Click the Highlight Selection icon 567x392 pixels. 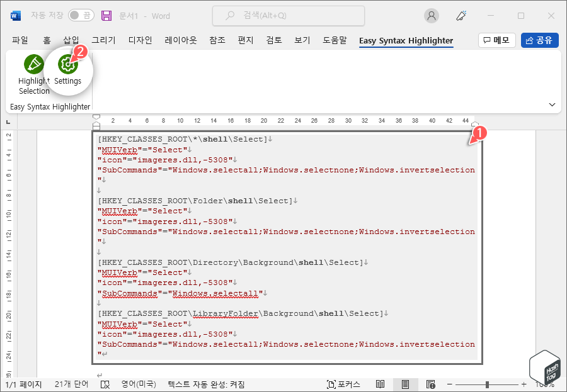pos(34,64)
